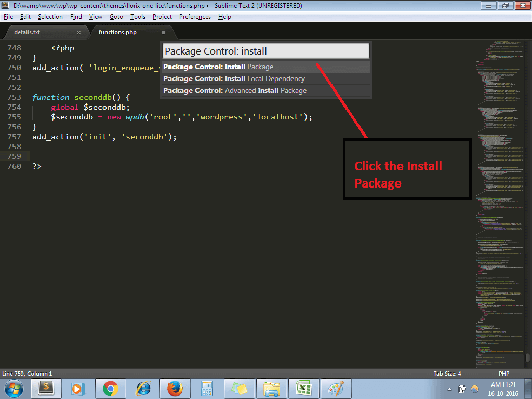Click line number 753 in gutter

click(14, 97)
